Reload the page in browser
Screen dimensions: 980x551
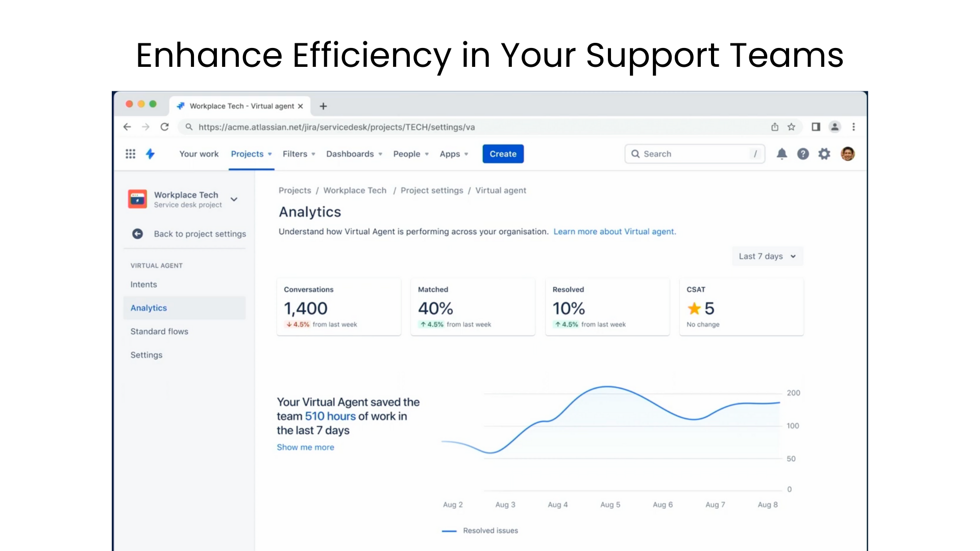click(x=164, y=127)
